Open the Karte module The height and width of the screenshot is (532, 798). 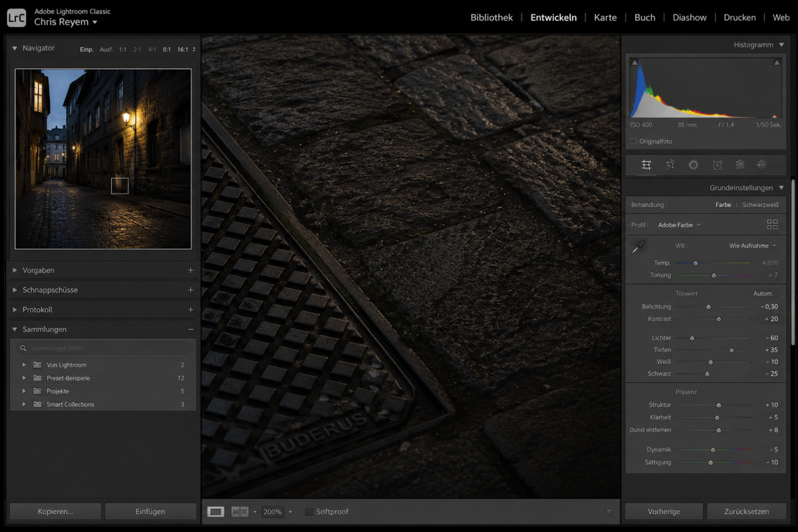(605, 17)
